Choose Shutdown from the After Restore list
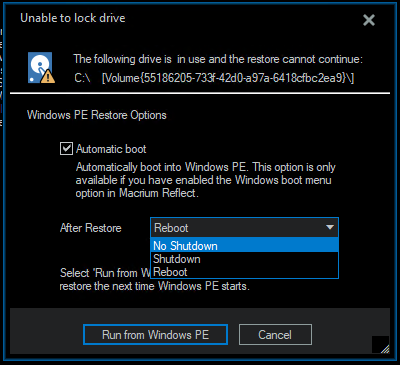 [244, 259]
